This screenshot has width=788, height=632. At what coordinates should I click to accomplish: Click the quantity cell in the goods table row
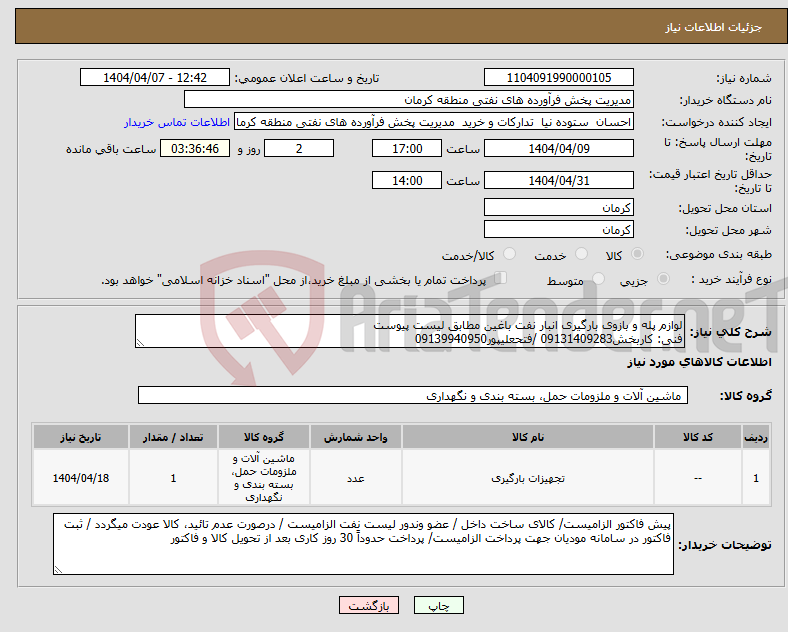point(173,478)
